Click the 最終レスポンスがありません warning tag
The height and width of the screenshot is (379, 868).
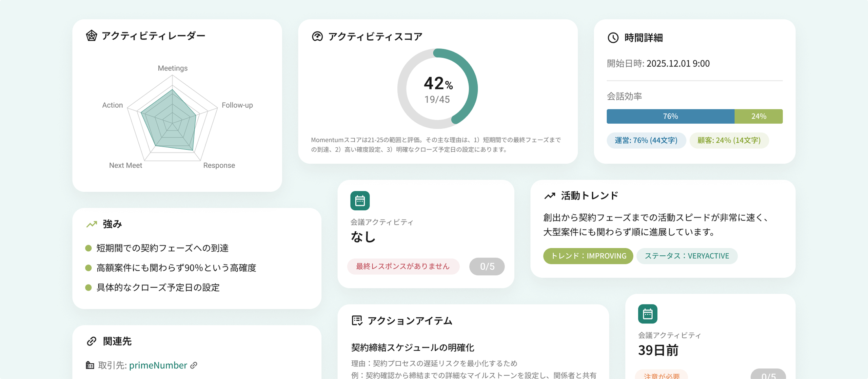tap(403, 267)
